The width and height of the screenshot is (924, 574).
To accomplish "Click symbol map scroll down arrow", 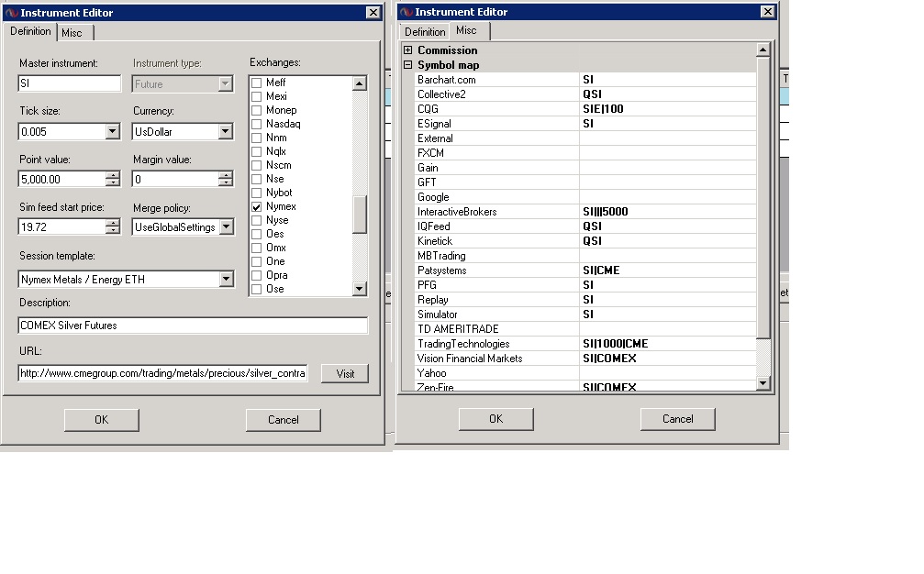I will (x=763, y=382).
